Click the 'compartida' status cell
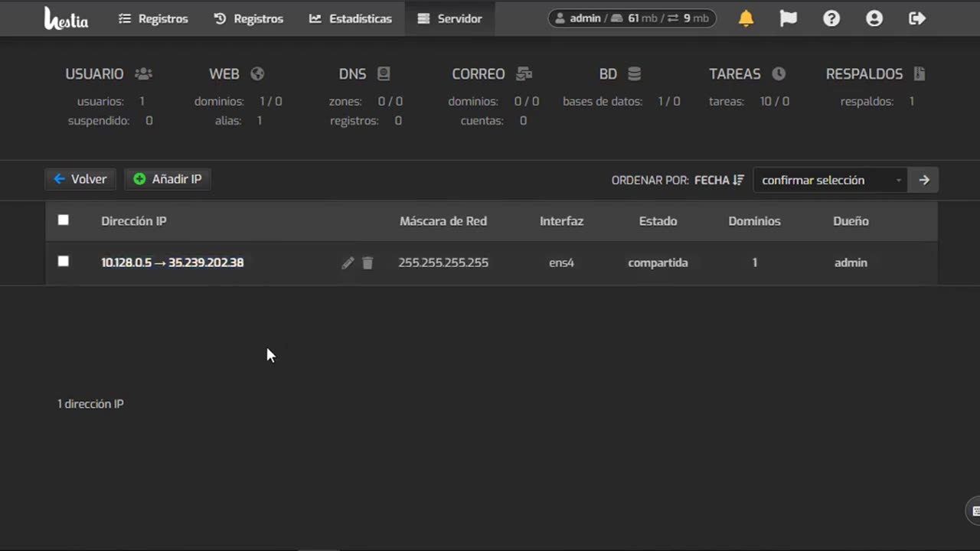Screen dimensions: 980x551 click(x=658, y=262)
